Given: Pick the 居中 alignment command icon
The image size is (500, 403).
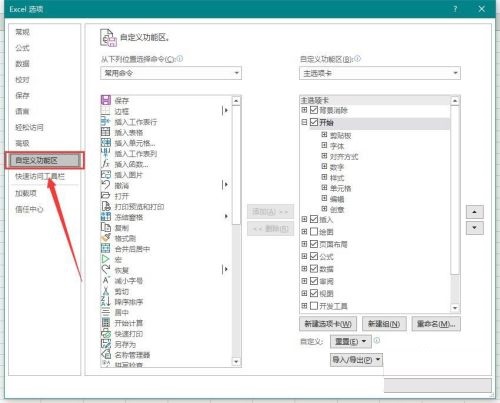Looking at the screenshot, I should point(106,312).
